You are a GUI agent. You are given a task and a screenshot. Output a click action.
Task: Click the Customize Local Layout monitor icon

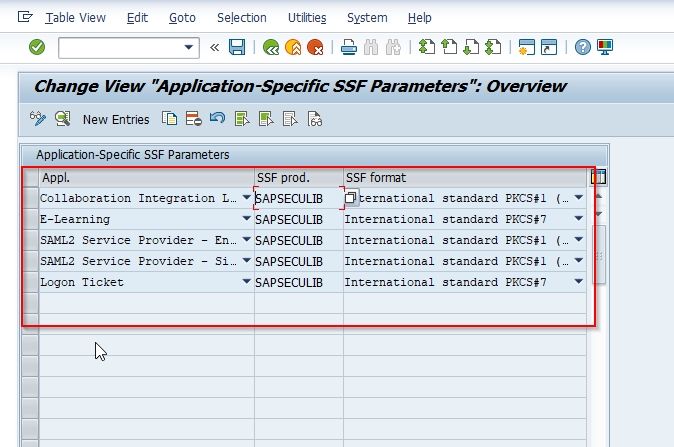pos(605,47)
